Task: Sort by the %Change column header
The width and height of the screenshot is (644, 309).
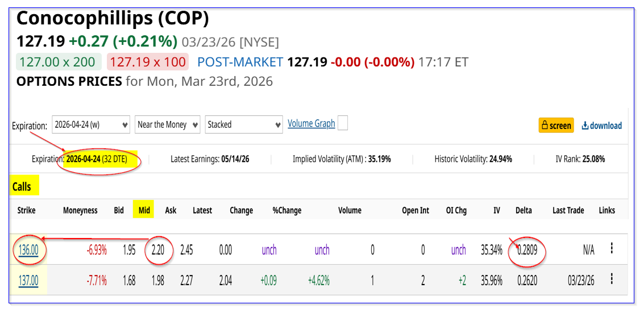Action: click(287, 210)
